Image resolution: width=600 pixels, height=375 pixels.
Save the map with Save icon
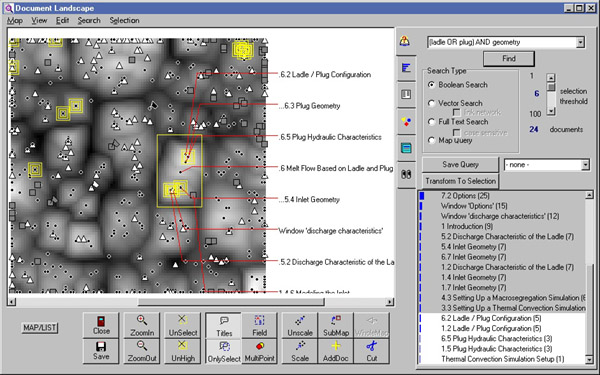(101, 351)
